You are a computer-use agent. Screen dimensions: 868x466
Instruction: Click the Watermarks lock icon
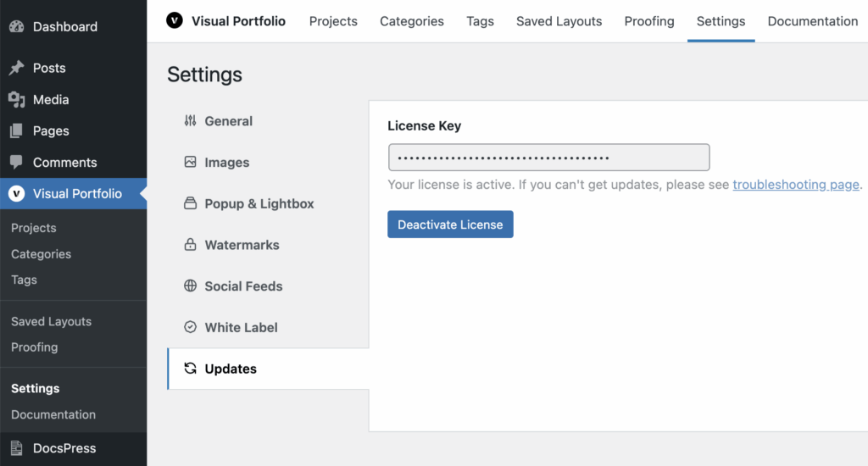click(191, 244)
